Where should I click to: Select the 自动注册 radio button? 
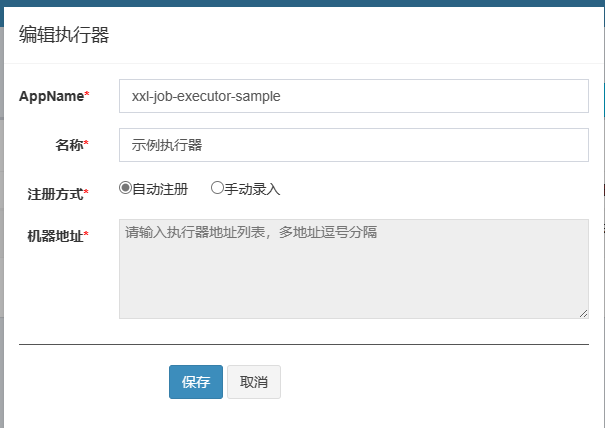pyautogui.click(x=125, y=188)
